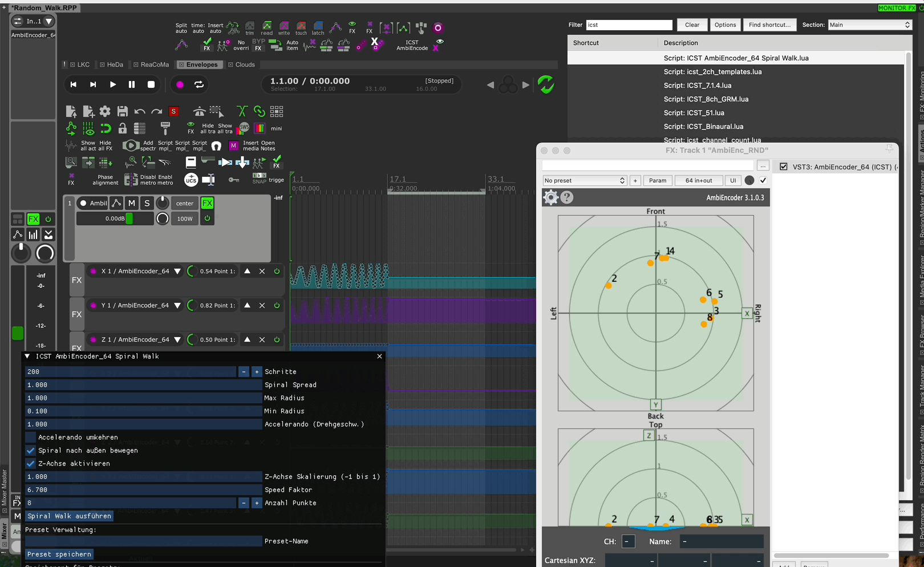Click the UCS round icon
Viewport: 924px width, 567px height.
[x=191, y=180]
